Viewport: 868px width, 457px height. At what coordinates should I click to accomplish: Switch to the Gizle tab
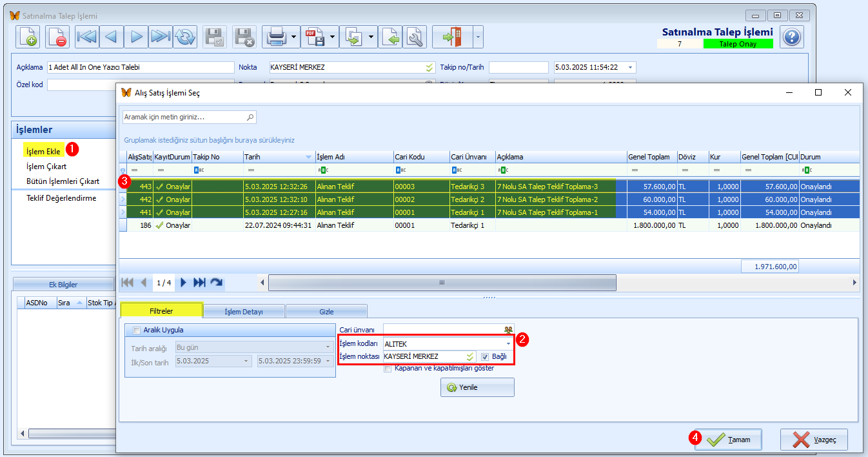point(327,312)
